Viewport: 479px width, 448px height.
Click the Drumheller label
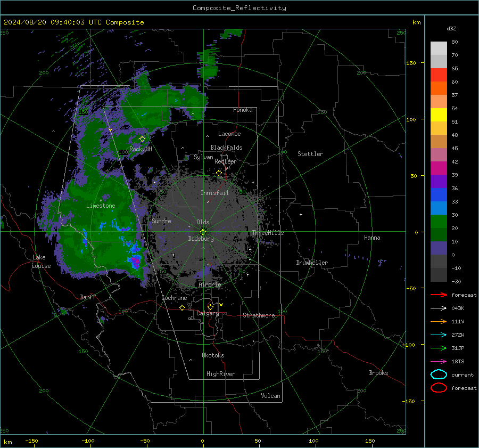coord(312,263)
